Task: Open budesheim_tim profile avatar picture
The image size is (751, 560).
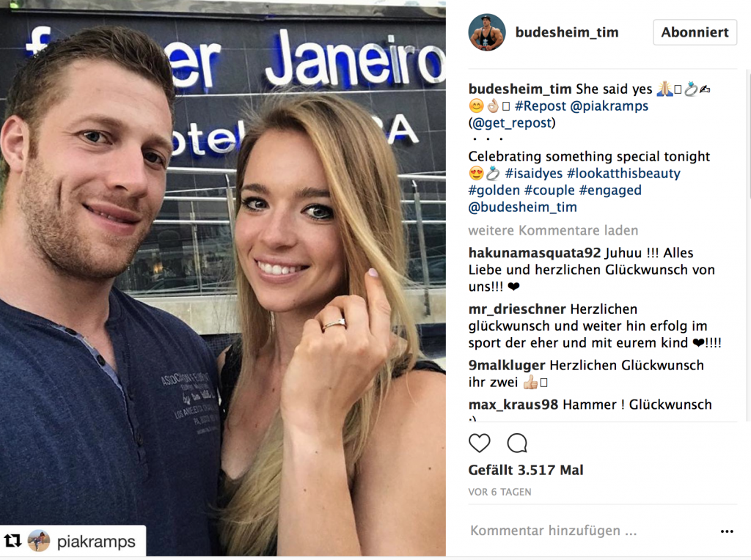Action: click(487, 32)
